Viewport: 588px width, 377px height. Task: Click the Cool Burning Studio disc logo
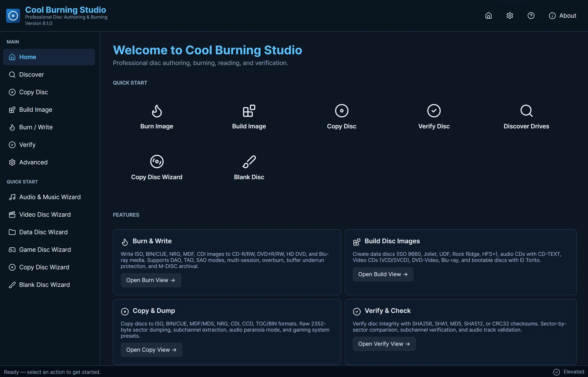pyautogui.click(x=13, y=16)
